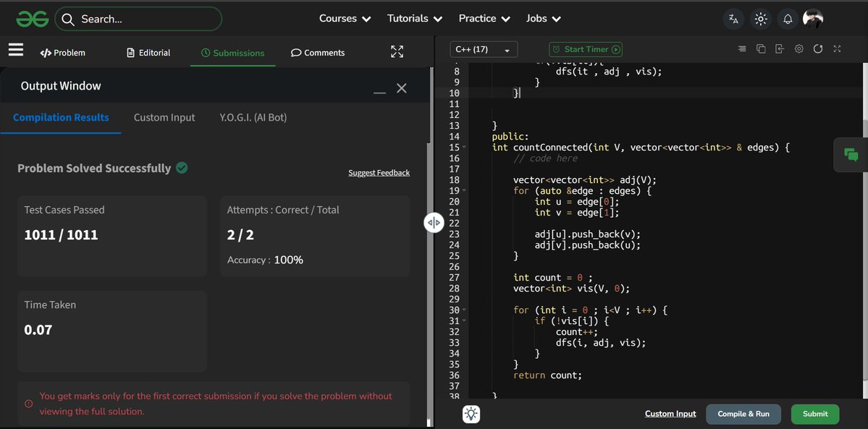
Task: Reset code with the refresh icon
Action: click(817, 48)
